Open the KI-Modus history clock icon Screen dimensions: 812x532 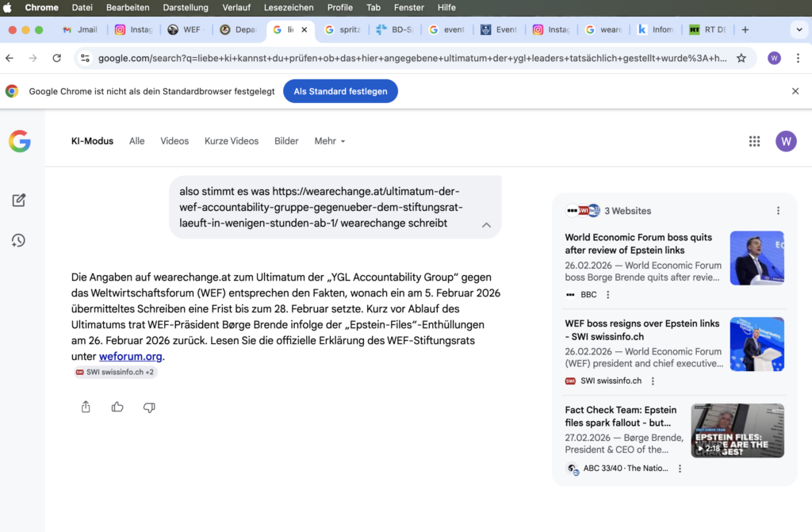[x=19, y=240]
